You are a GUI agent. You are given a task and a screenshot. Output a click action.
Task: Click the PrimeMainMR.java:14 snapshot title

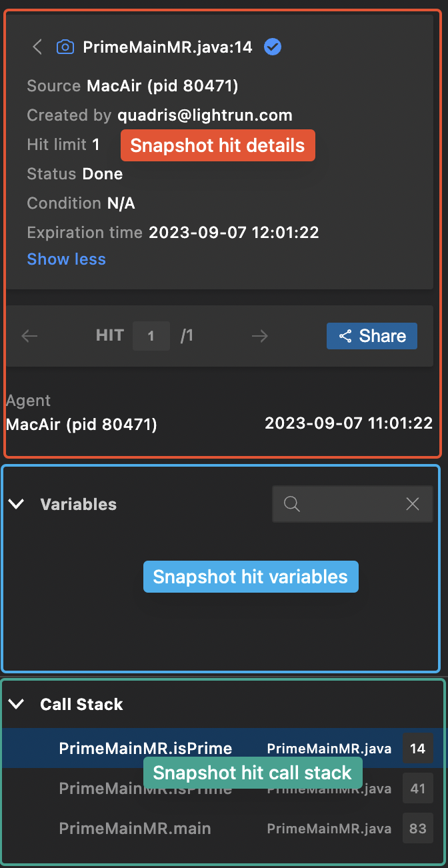coord(167,47)
